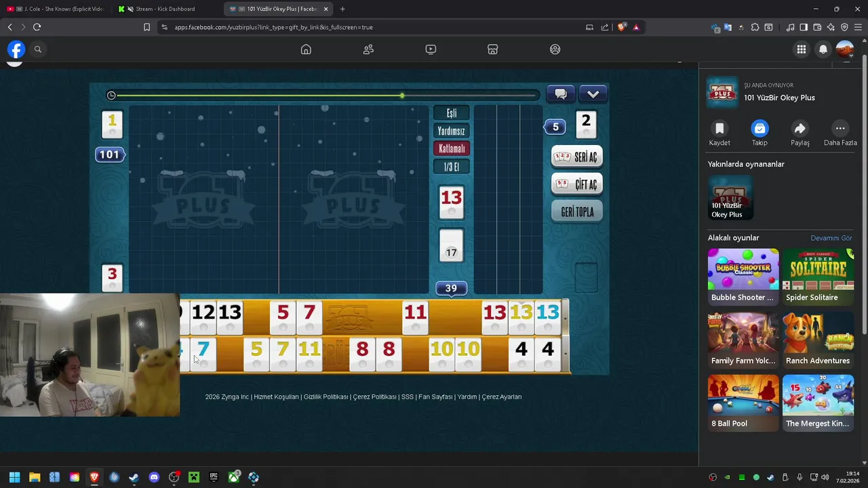Open the browser hamburger menu
Image resolution: width=868 pixels, height=488 pixels.
(858, 27)
